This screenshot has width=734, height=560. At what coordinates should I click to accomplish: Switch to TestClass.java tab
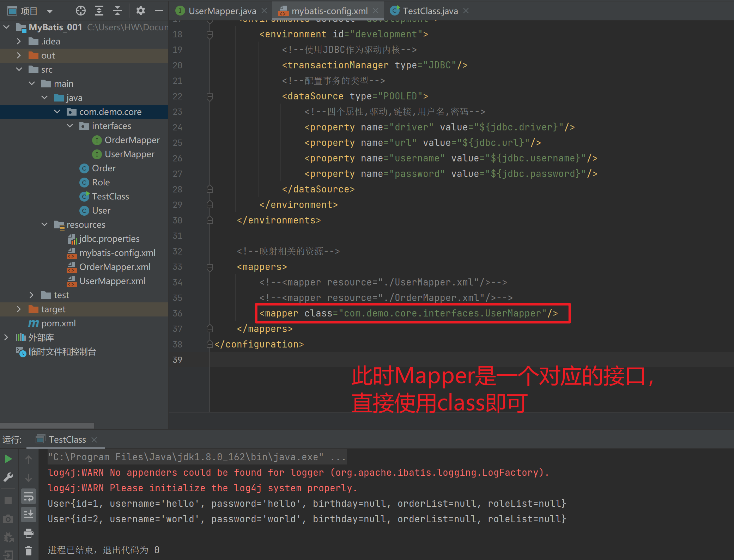[430, 11]
